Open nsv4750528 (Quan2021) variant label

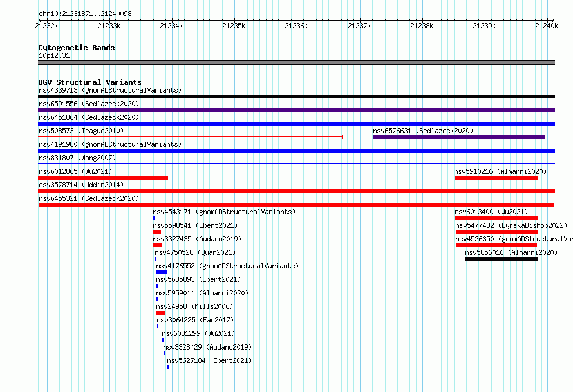(195, 252)
